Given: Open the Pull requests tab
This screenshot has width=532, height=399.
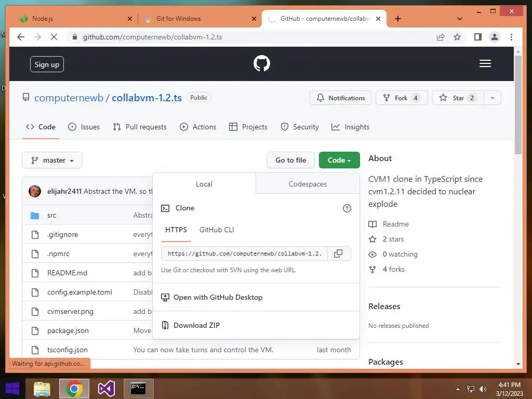Looking at the screenshot, I should [x=140, y=127].
